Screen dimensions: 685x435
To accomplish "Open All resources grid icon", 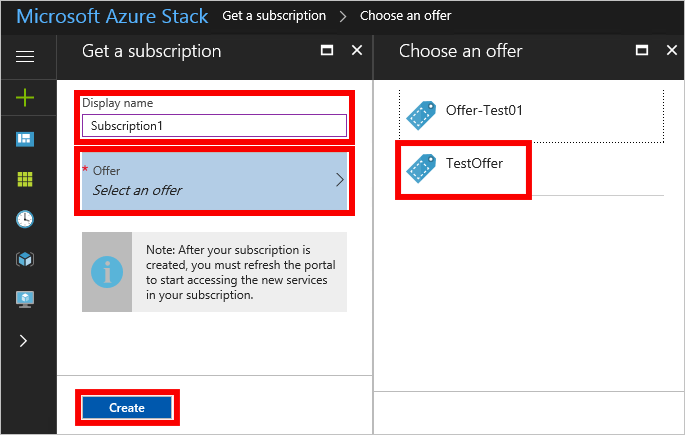I will click(x=25, y=179).
